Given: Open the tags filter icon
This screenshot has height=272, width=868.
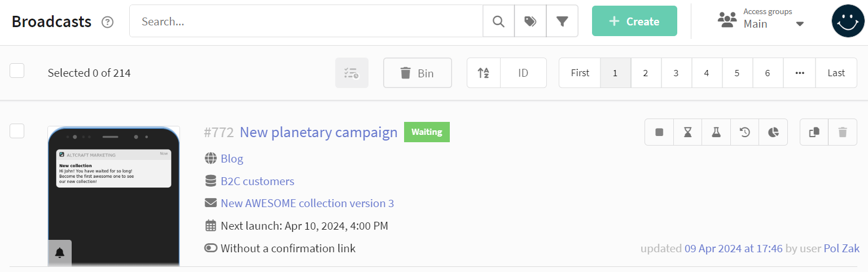Looking at the screenshot, I should coord(531,21).
